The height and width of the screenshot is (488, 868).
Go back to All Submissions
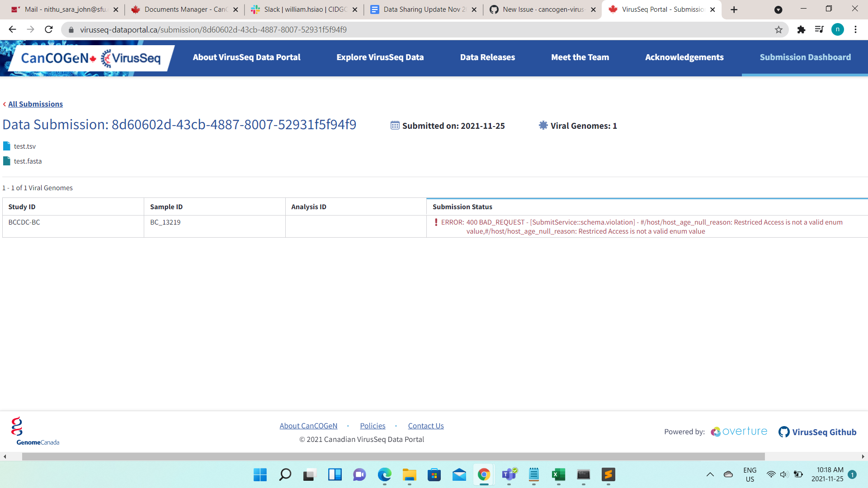pos(35,104)
